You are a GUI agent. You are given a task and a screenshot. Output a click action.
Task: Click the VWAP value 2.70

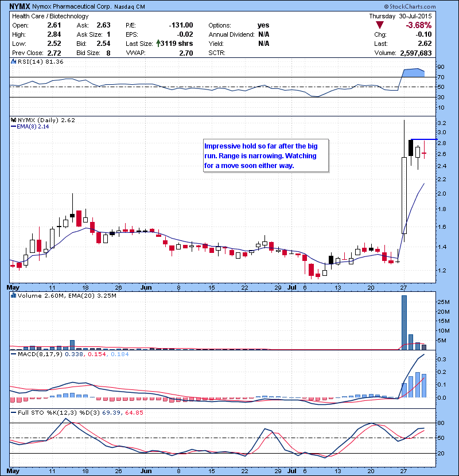tap(186, 53)
